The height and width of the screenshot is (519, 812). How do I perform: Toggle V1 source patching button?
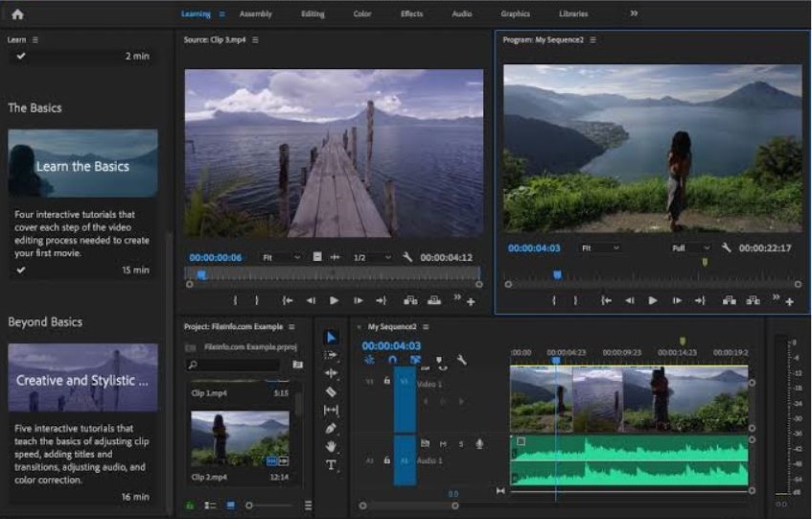click(x=370, y=381)
